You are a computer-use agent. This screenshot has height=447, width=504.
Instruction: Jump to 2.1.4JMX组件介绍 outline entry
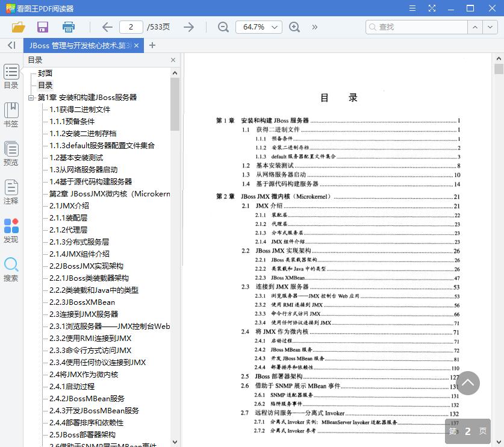79,254
